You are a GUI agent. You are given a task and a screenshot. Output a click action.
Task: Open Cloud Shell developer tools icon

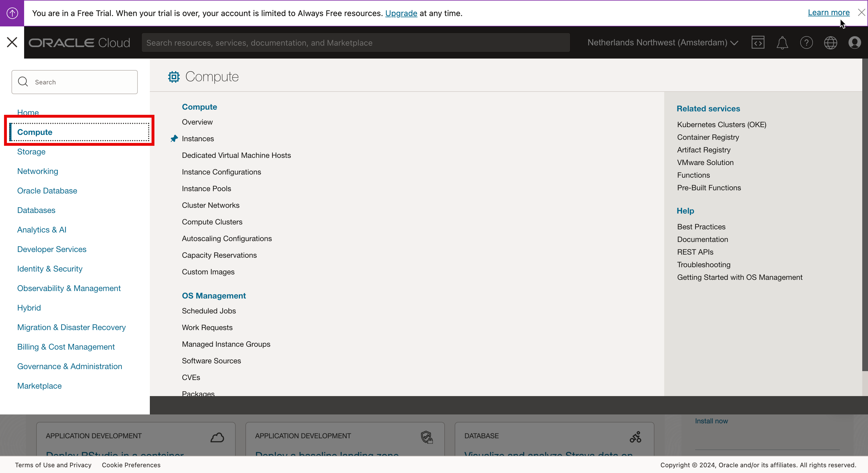coord(758,42)
